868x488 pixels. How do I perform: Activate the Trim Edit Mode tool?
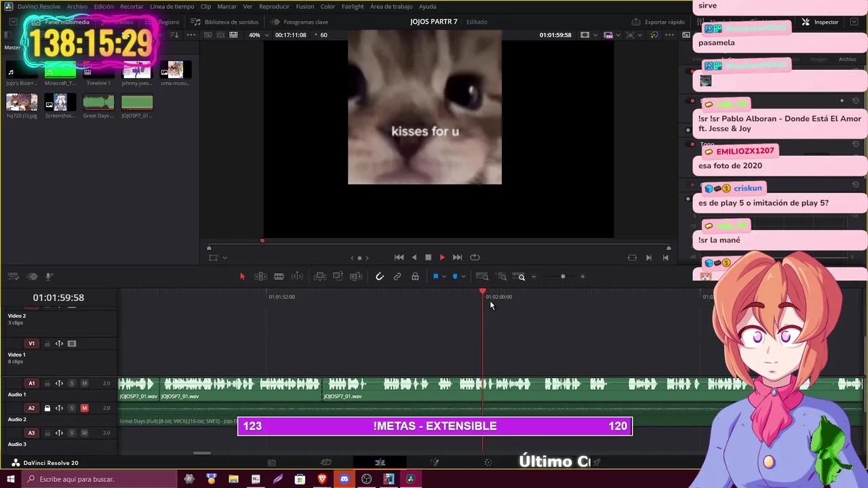click(260, 277)
